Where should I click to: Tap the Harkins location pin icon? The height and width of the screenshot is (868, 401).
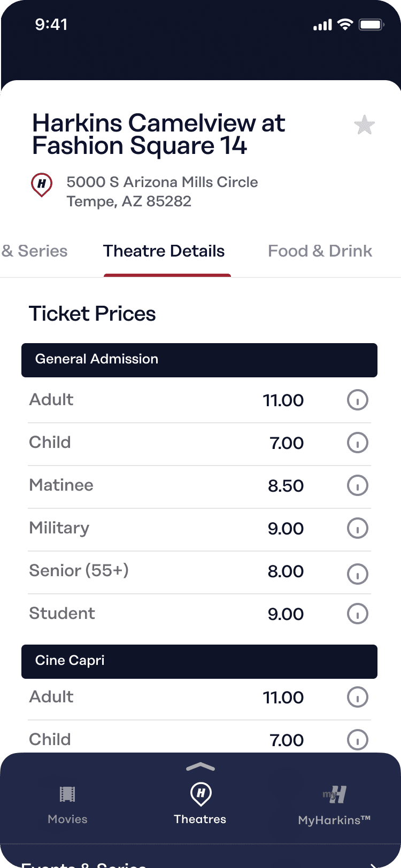tap(42, 185)
